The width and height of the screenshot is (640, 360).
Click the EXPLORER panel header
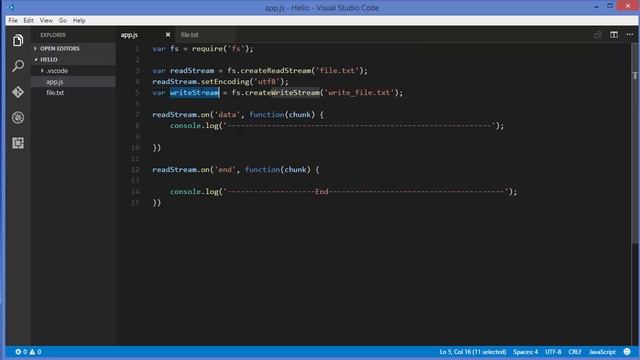click(x=53, y=35)
